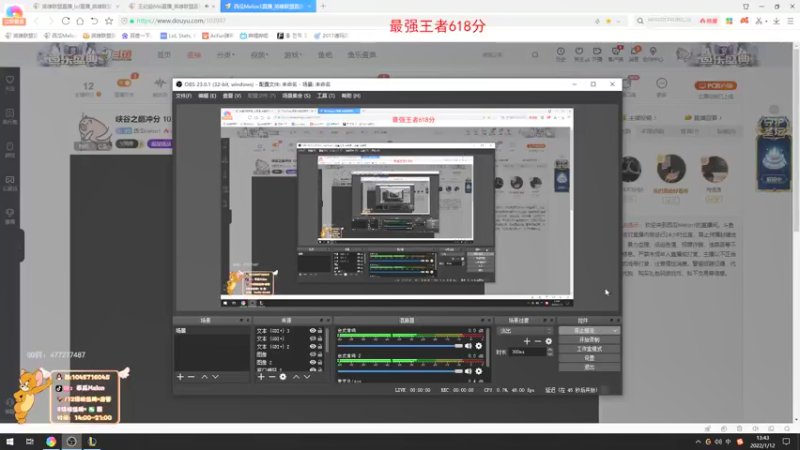The width and height of the screenshot is (800, 450).
Task: Open OBS 场景集合(S) menu
Action: (296, 96)
